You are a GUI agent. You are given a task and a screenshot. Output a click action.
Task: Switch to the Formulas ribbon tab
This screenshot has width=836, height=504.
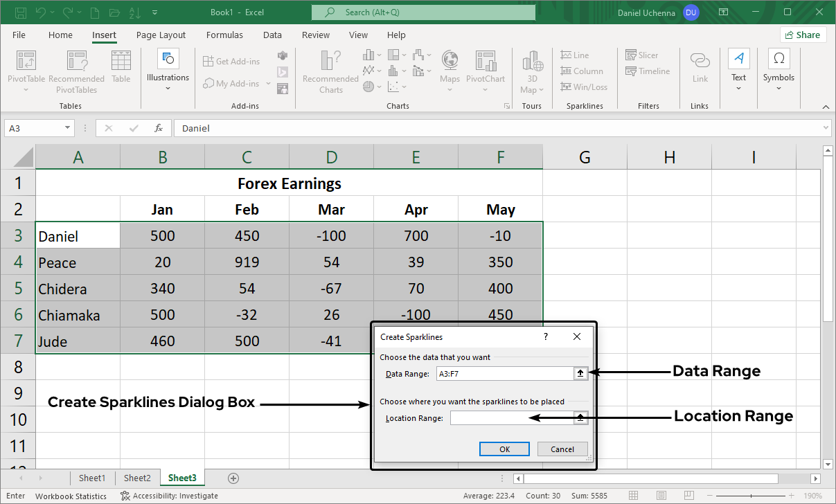pos(224,35)
